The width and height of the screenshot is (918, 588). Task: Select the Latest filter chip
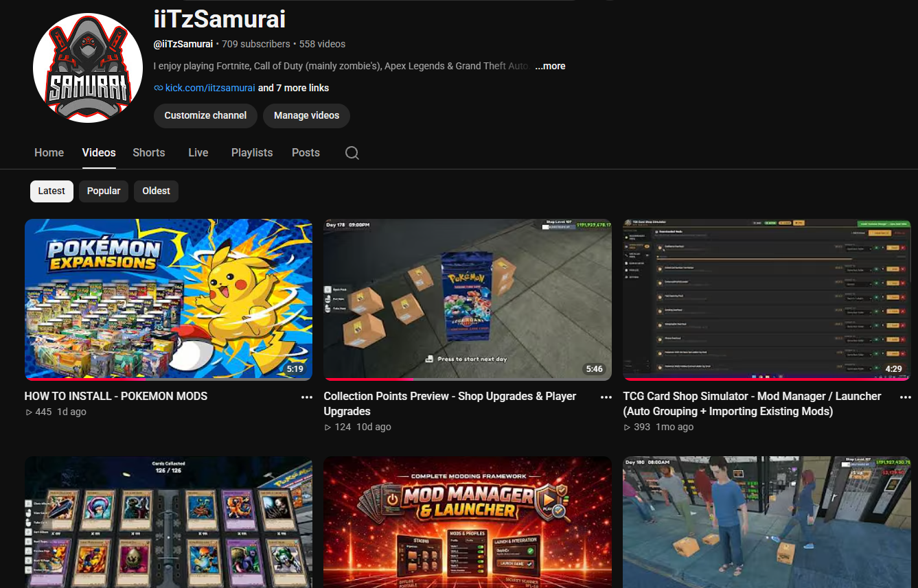[51, 191]
